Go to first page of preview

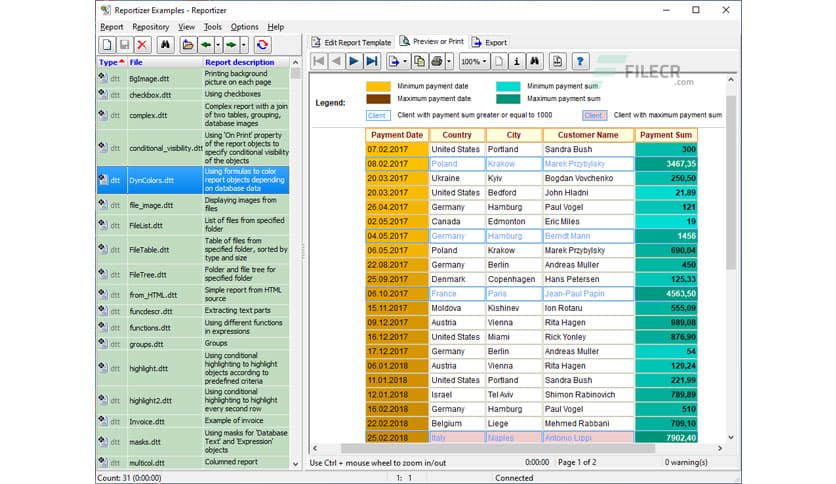pyautogui.click(x=319, y=61)
